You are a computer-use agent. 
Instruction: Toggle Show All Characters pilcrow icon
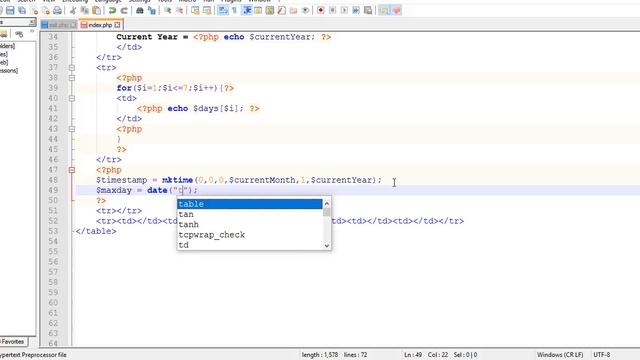(235, 10)
